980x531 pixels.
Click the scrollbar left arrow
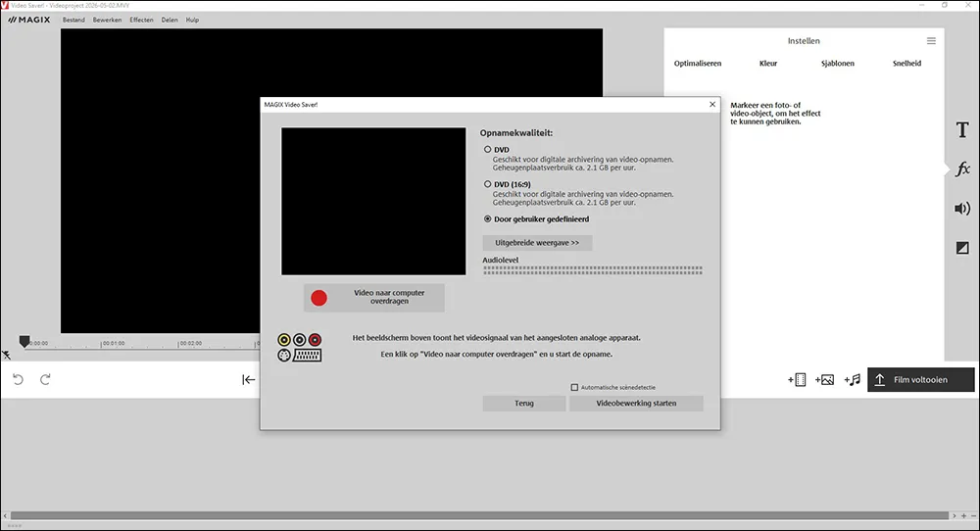tap(5, 516)
